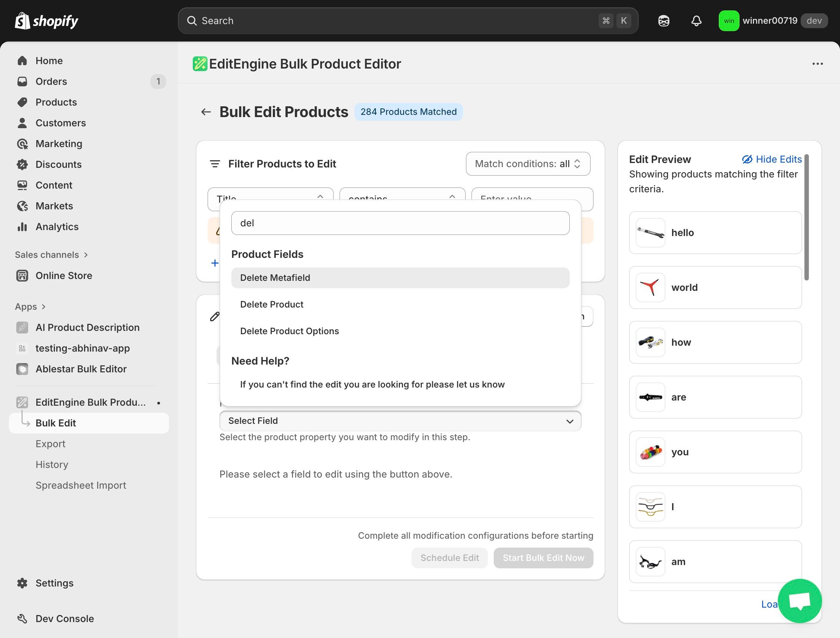Click the notifications bell icon
Viewport: 840px width, 638px height.
tap(696, 21)
